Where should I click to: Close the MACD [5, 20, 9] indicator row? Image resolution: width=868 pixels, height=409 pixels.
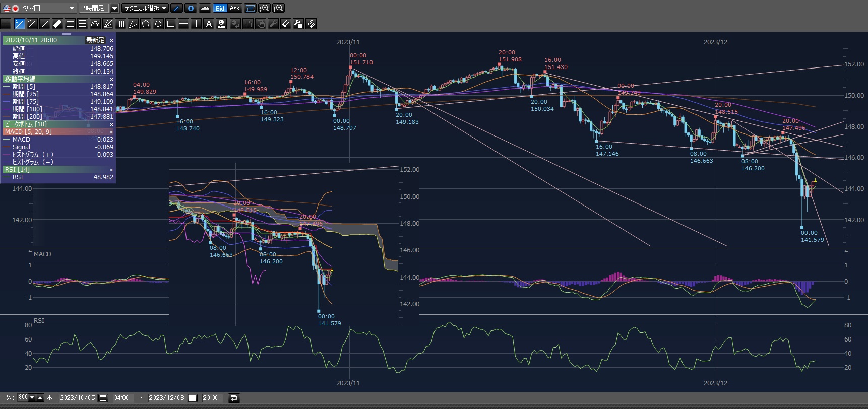111,132
